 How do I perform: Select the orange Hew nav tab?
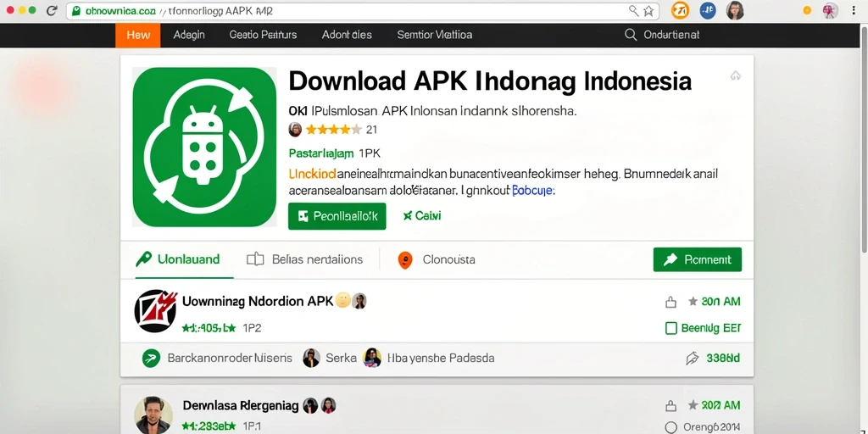pos(138,35)
